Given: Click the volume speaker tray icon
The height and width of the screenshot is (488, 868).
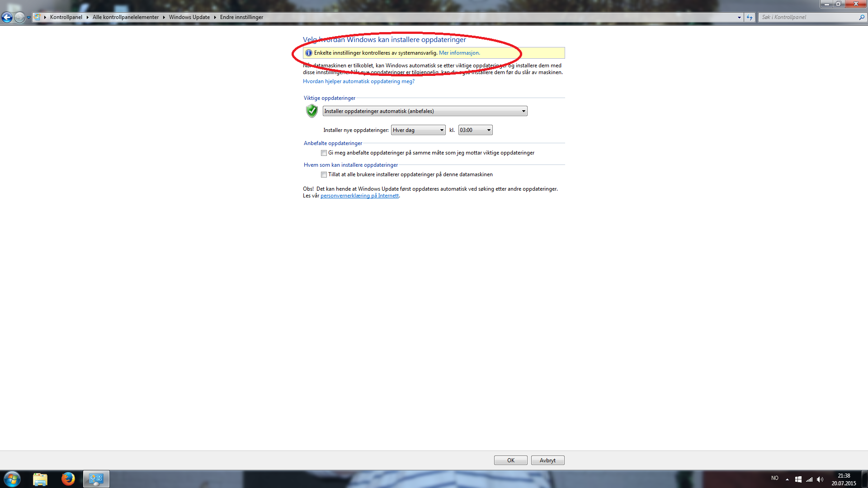Looking at the screenshot, I should click(x=820, y=479).
